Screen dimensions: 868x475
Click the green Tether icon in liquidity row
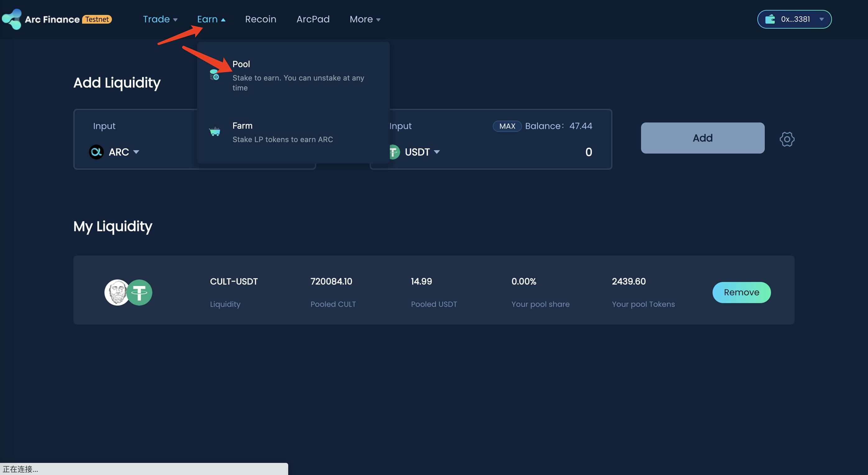140,293
